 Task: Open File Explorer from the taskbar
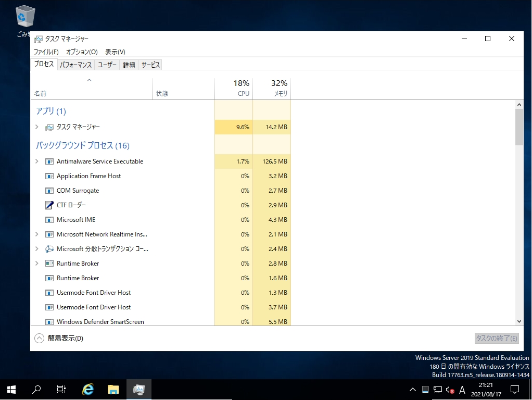(x=113, y=390)
